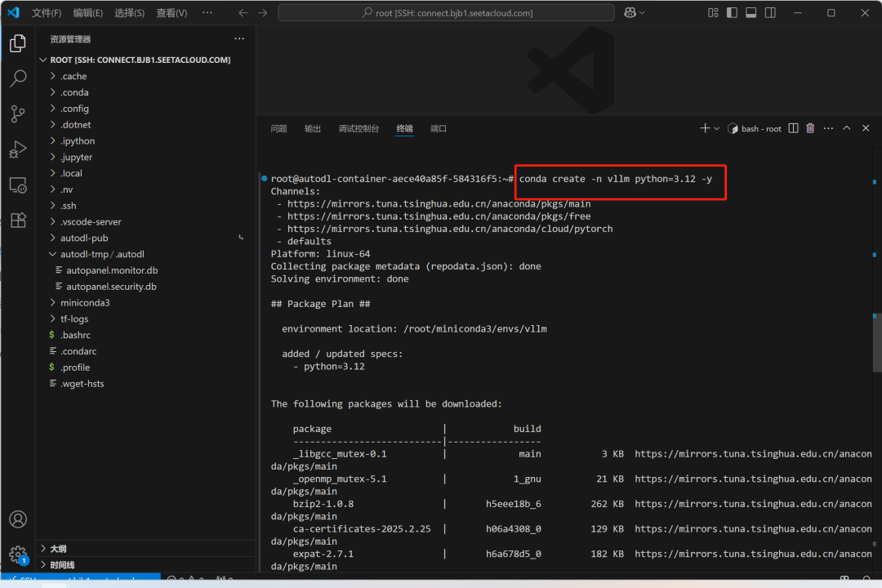Image resolution: width=882 pixels, height=588 pixels.
Task: Open the 查看(V) menu
Action: [171, 12]
